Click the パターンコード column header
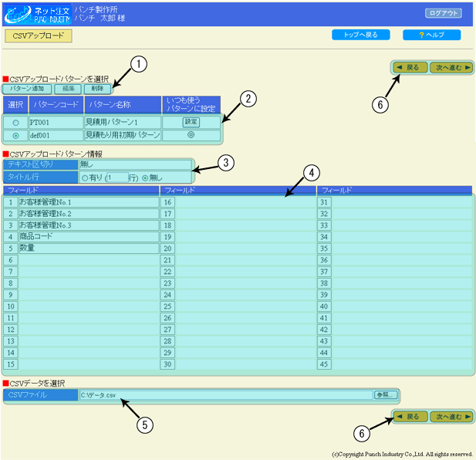 coord(56,105)
